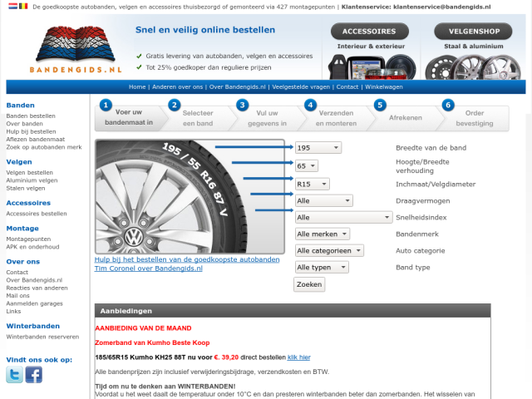Select the Belgian flag icon
The width and height of the screenshot is (532, 399).
coord(23,6)
